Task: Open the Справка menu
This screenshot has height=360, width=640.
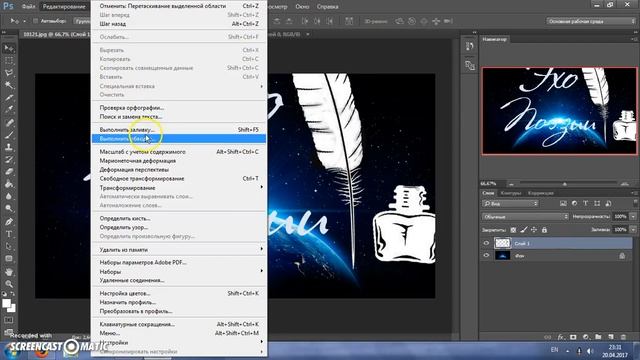Action: (x=327, y=7)
